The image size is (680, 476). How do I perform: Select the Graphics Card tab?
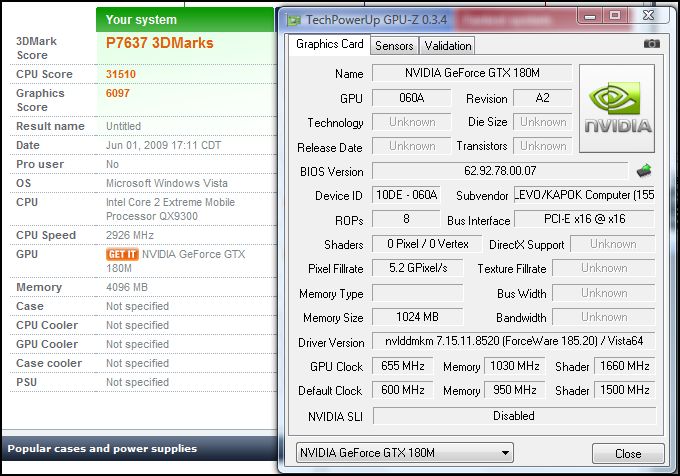[x=330, y=44]
